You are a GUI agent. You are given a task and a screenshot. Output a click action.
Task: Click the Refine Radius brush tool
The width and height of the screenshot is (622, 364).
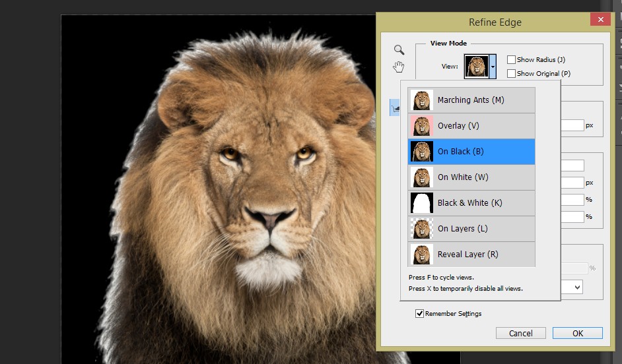point(394,109)
